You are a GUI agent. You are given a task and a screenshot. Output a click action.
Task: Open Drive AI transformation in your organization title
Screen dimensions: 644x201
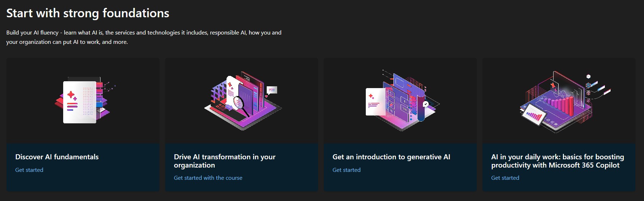point(224,161)
